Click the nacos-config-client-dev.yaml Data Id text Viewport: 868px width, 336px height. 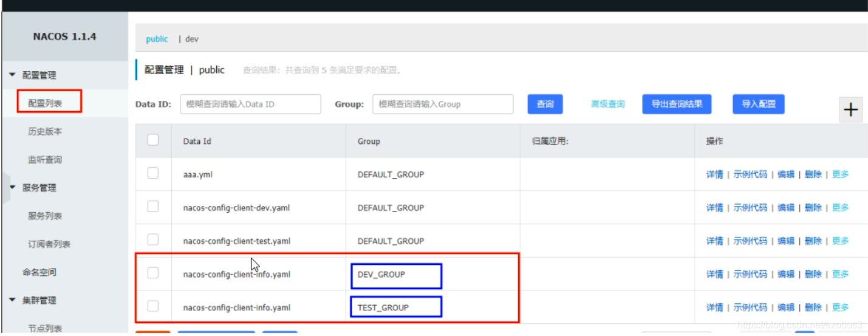pos(237,208)
